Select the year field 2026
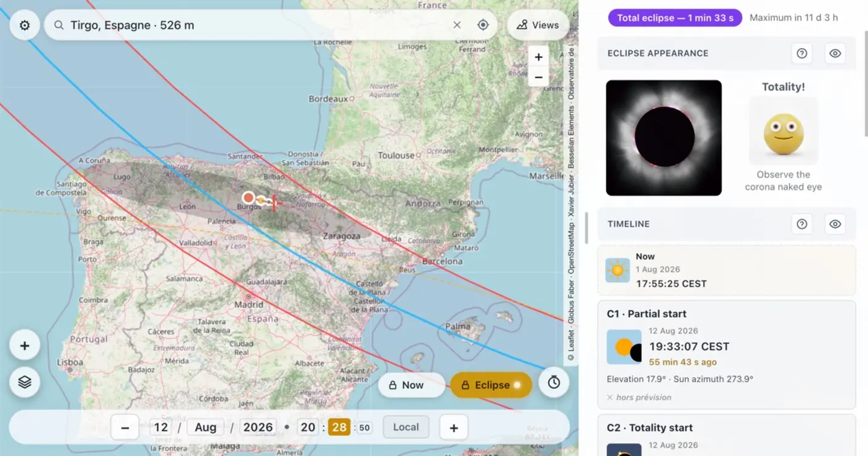Image resolution: width=868 pixels, height=456 pixels. (x=258, y=427)
